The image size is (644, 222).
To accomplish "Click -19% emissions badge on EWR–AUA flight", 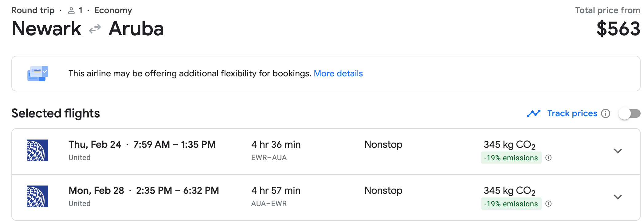I will coord(511,158).
